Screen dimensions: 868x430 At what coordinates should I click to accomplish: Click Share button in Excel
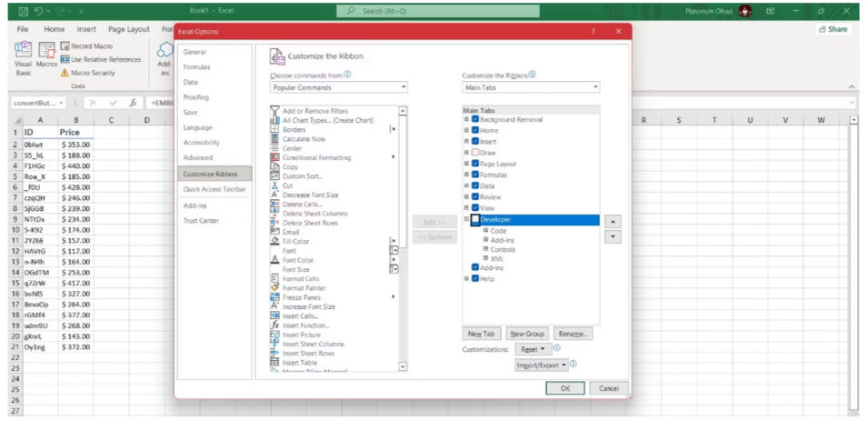(833, 29)
